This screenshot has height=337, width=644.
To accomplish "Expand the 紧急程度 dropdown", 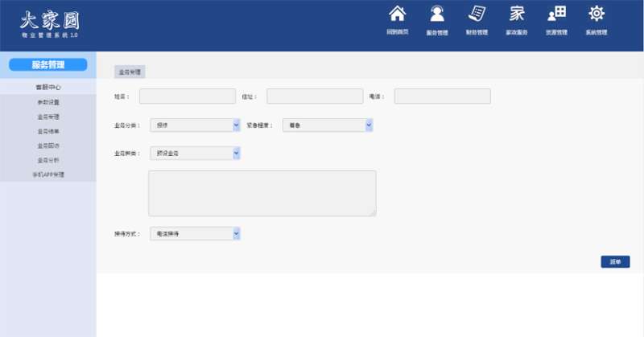I will point(328,125).
